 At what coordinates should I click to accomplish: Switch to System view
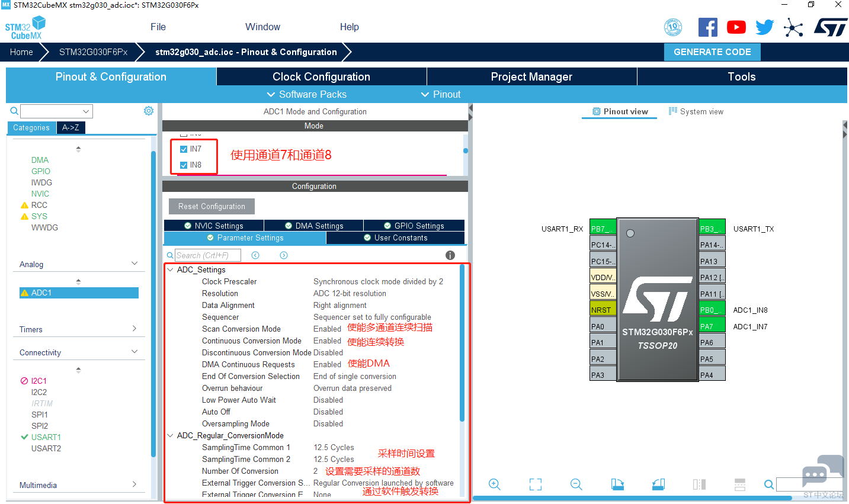pyautogui.click(x=696, y=111)
